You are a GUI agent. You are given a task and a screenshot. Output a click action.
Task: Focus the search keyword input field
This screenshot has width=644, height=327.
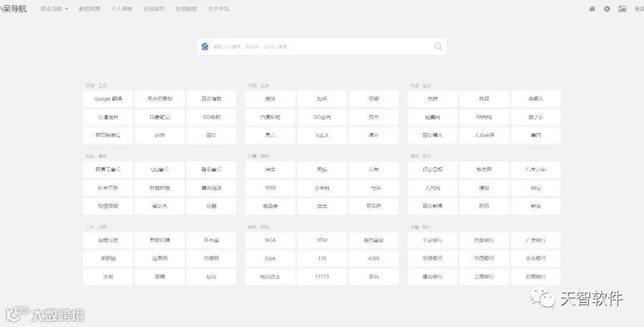(321, 47)
